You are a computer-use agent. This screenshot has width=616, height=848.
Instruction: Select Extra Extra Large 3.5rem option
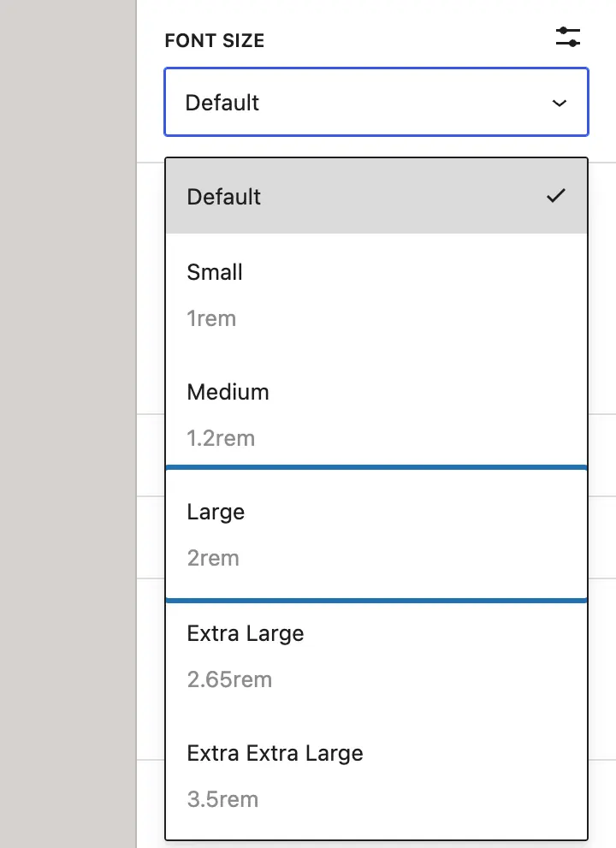pos(376,776)
